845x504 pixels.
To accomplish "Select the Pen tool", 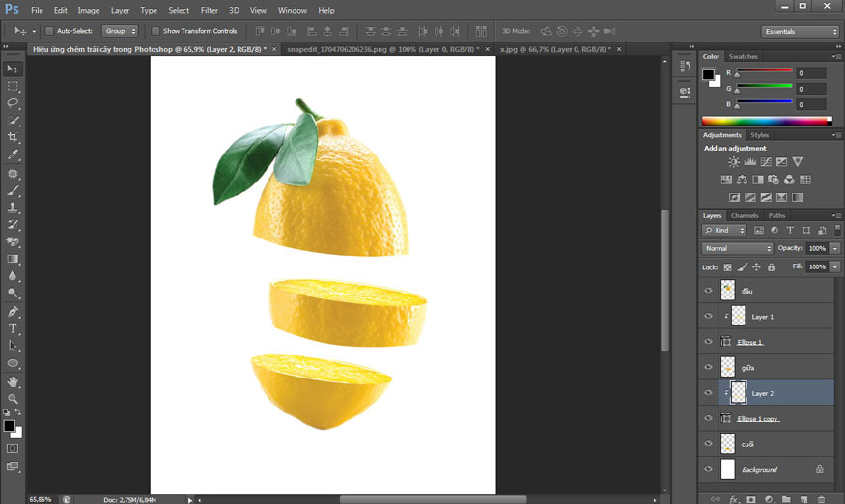I will coord(13,312).
